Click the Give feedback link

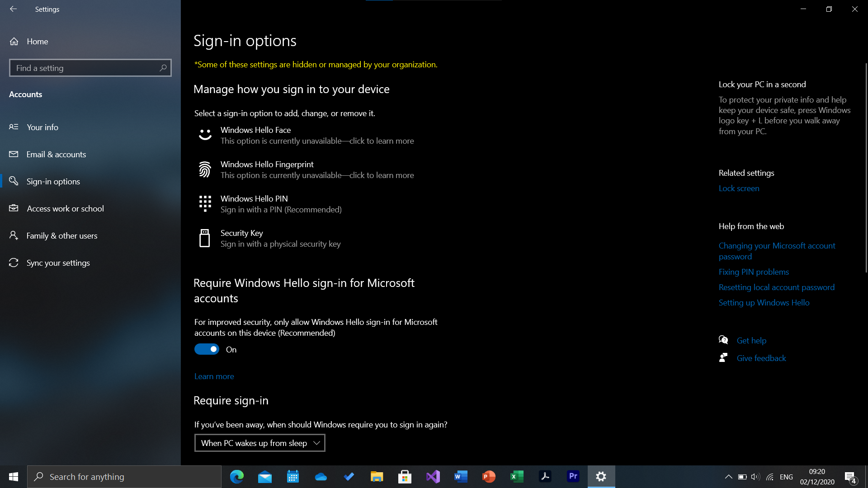[x=761, y=358]
